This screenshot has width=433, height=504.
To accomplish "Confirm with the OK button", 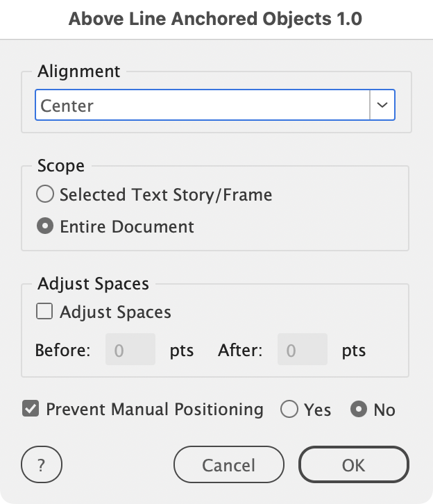I will pyautogui.click(x=353, y=464).
